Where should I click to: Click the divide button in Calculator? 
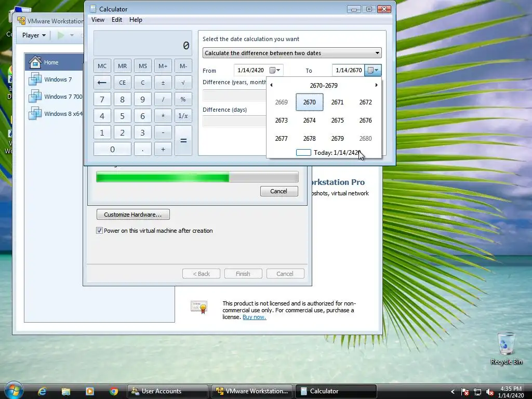pos(163,99)
